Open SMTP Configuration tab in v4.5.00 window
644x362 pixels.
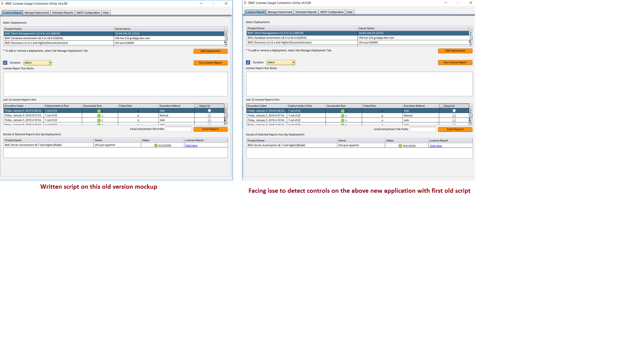click(x=332, y=12)
